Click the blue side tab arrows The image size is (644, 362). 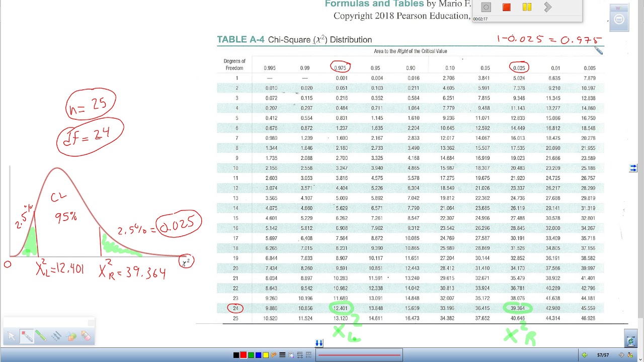pos(633,168)
